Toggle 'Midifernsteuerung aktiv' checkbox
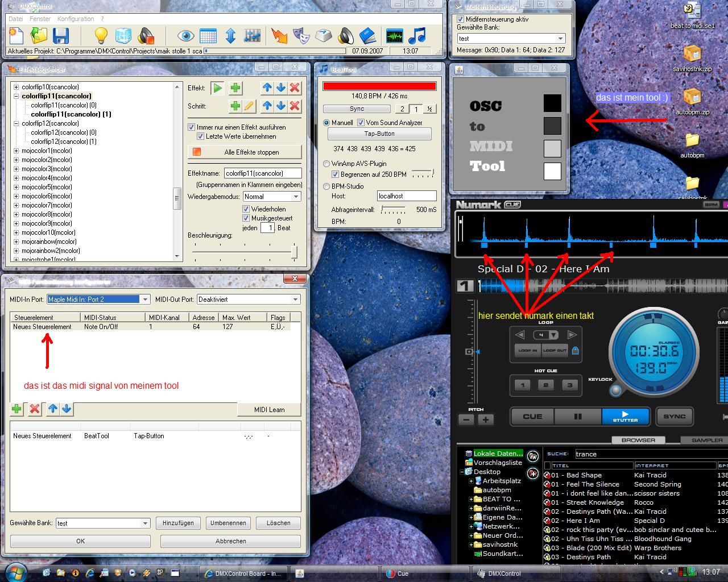The image size is (728, 582). 461,19
